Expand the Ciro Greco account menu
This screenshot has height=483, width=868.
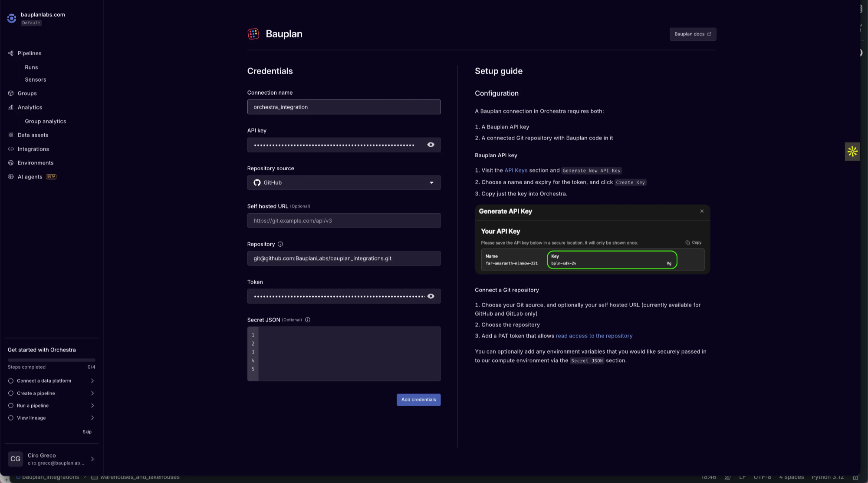[x=92, y=459]
